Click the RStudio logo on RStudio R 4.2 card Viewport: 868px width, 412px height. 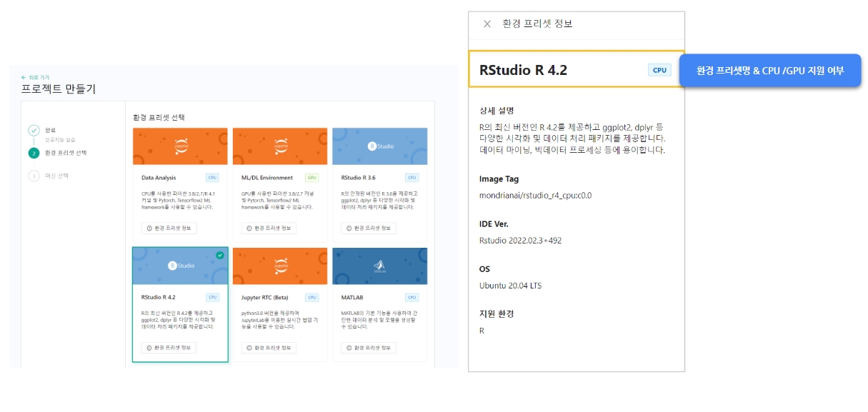[180, 266]
